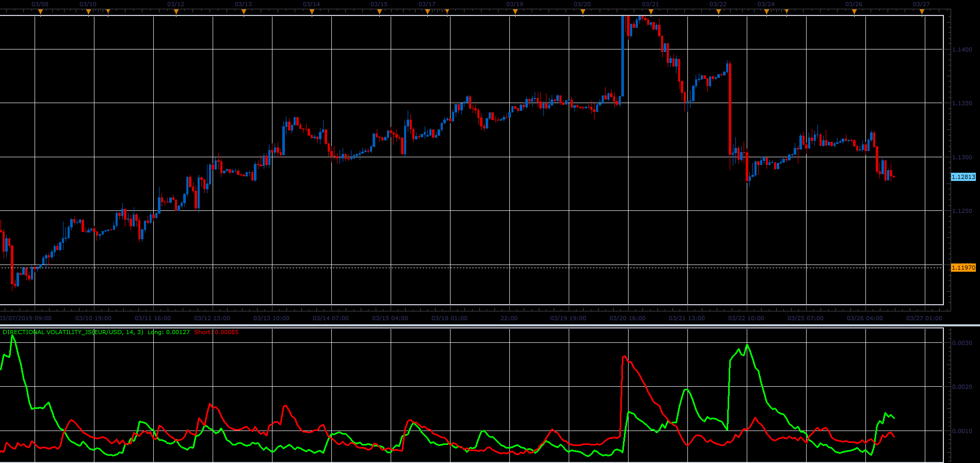The height and width of the screenshot is (463, 980).
Task: Select the orange triangle marker under 03/12
Action: click(x=176, y=11)
